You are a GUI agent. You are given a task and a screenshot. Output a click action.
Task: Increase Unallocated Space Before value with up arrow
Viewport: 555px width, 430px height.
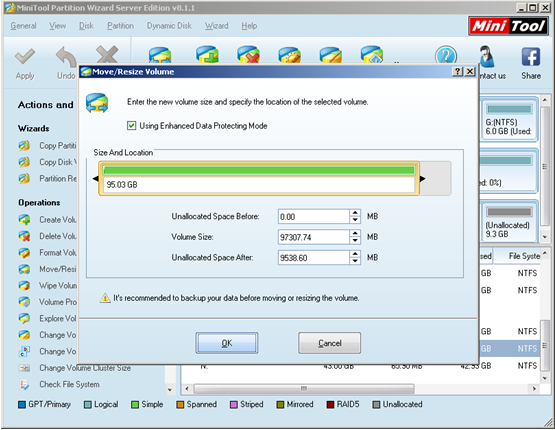[x=355, y=213]
